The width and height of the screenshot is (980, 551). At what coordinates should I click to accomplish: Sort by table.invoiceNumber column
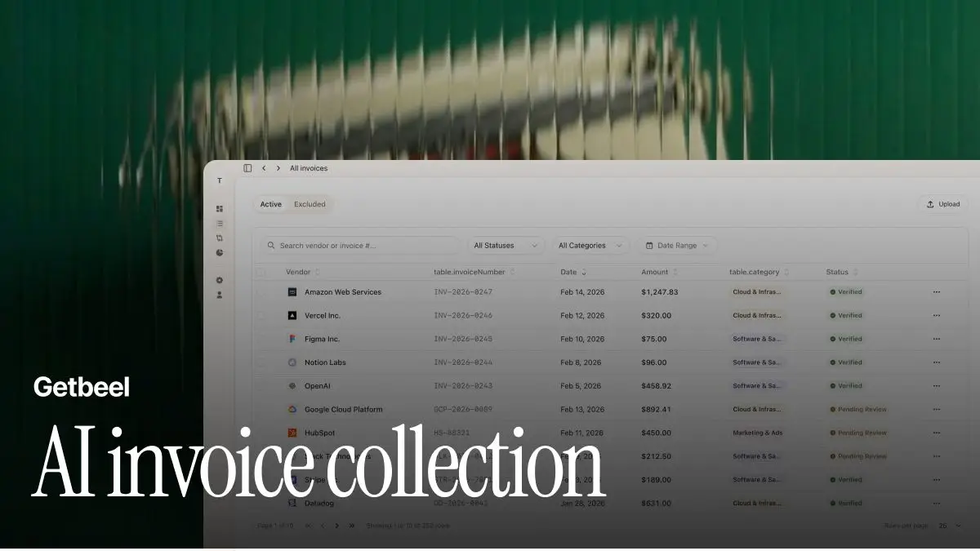point(474,272)
